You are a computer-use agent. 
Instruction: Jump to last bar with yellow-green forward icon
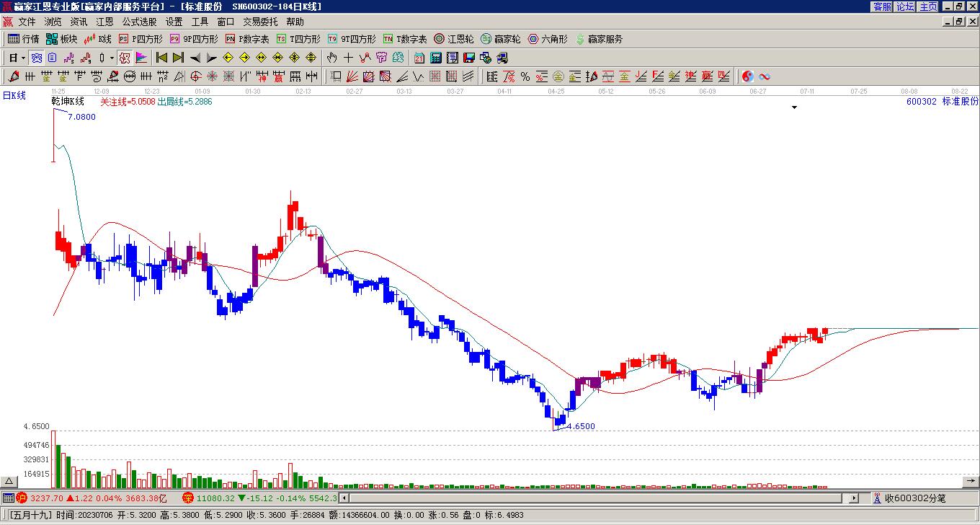pyautogui.click(x=178, y=58)
